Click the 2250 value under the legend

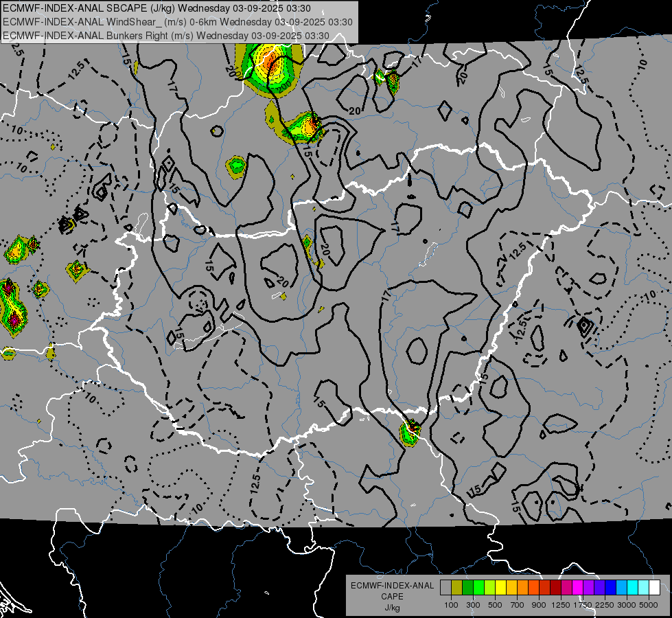[x=605, y=605]
